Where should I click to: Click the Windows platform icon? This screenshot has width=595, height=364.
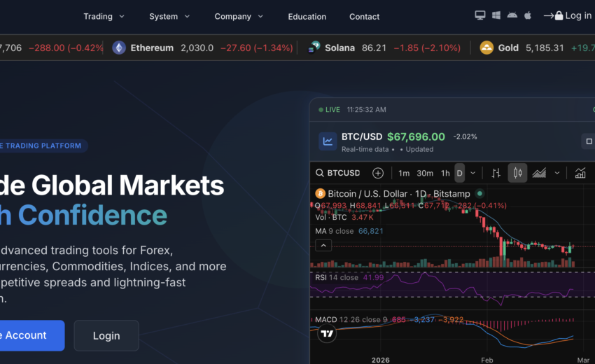point(496,15)
